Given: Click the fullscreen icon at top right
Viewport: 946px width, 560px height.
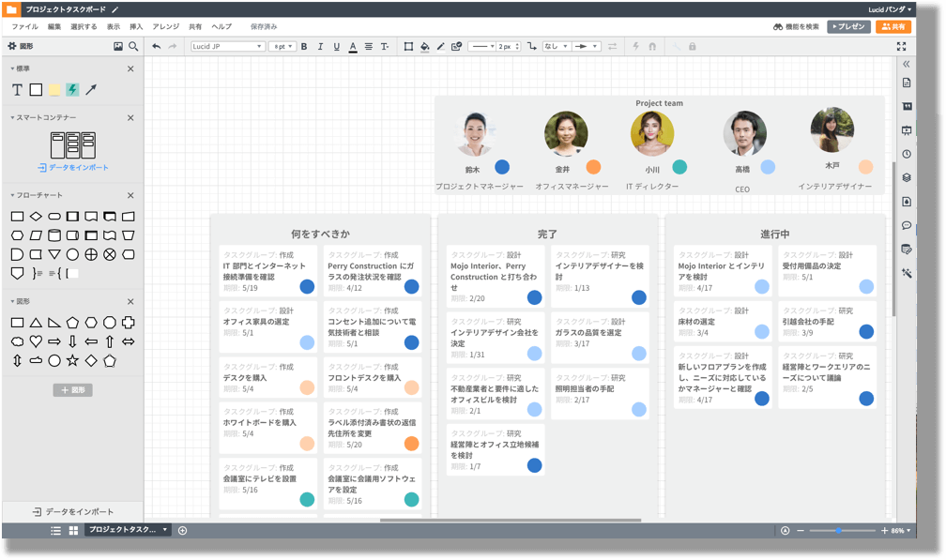Looking at the screenshot, I should pos(901,46).
